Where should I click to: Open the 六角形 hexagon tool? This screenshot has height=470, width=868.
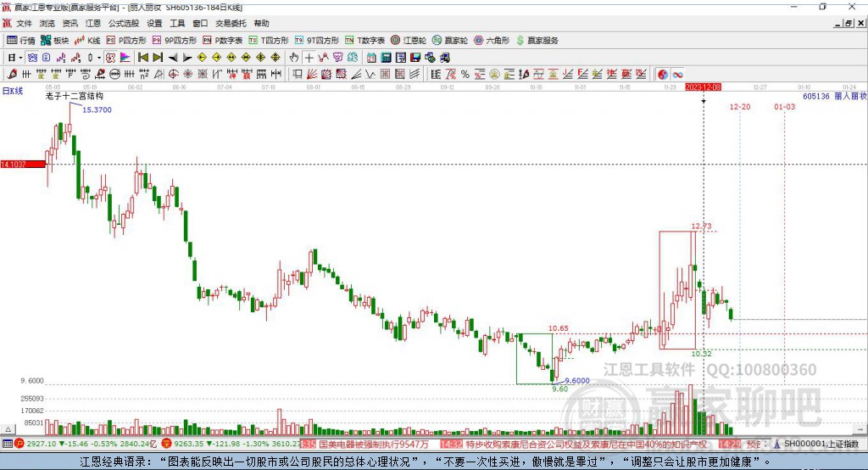[x=492, y=41]
